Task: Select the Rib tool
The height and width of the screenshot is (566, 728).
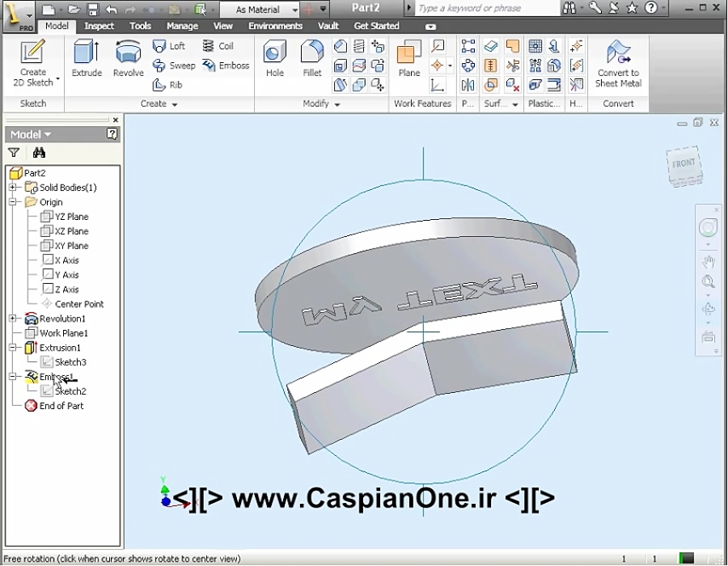Action: [x=168, y=83]
